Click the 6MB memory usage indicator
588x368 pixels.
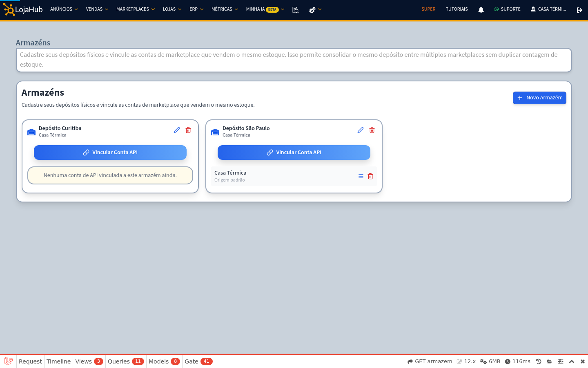pos(490,361)
